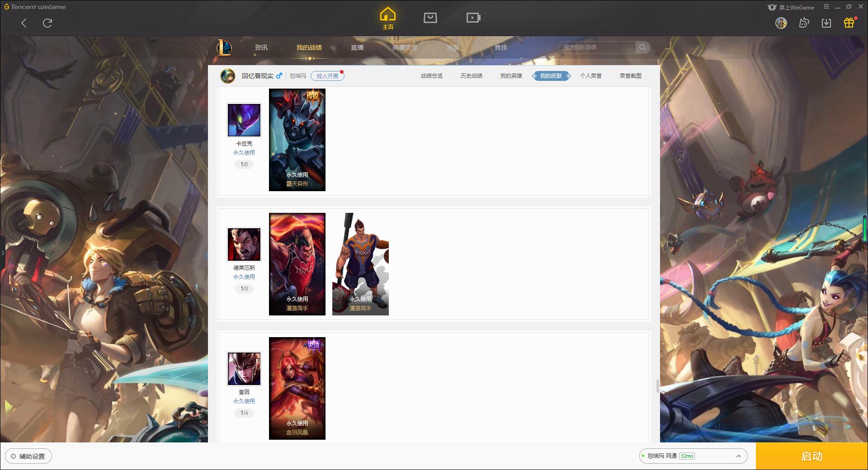Open the red-flame 灌篮高手 skin card
The height and width of the screenshot is (470, 868).
pyautogui.click(x=297, y=264)
